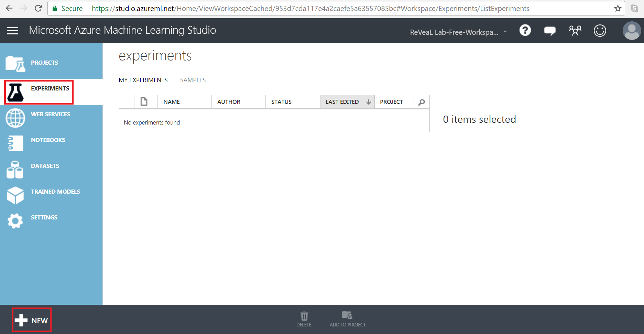
Task: Bookmark page with the star icon
Action: (618, 9)
